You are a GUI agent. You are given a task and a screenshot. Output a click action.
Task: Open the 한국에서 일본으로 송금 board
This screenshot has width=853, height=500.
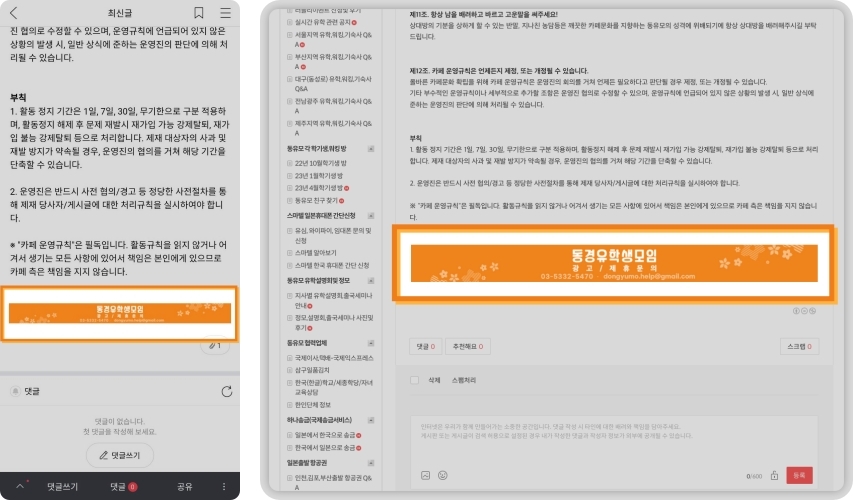pos(324,448)
